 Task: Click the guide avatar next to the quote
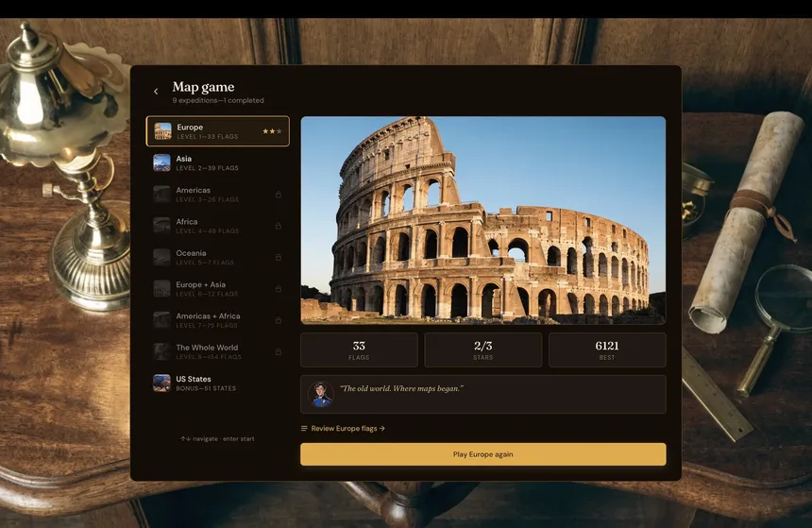tap(321, 394)
